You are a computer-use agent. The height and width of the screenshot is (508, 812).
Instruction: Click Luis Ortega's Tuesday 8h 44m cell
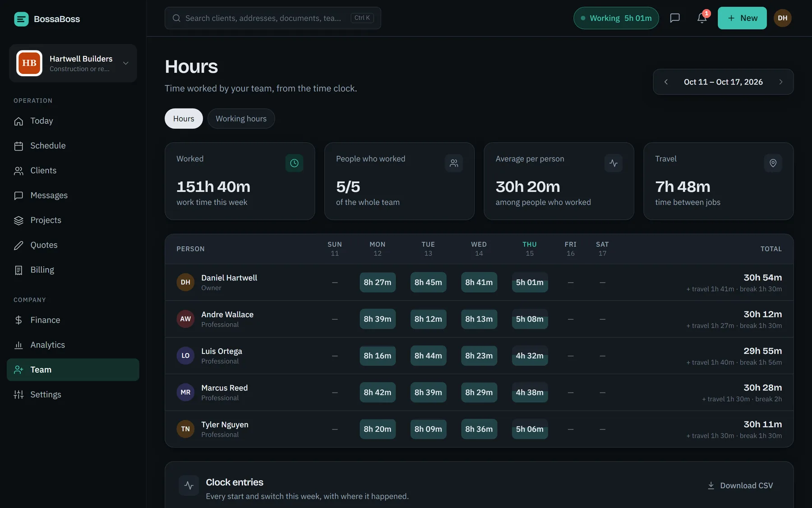(x=428, y=355)
